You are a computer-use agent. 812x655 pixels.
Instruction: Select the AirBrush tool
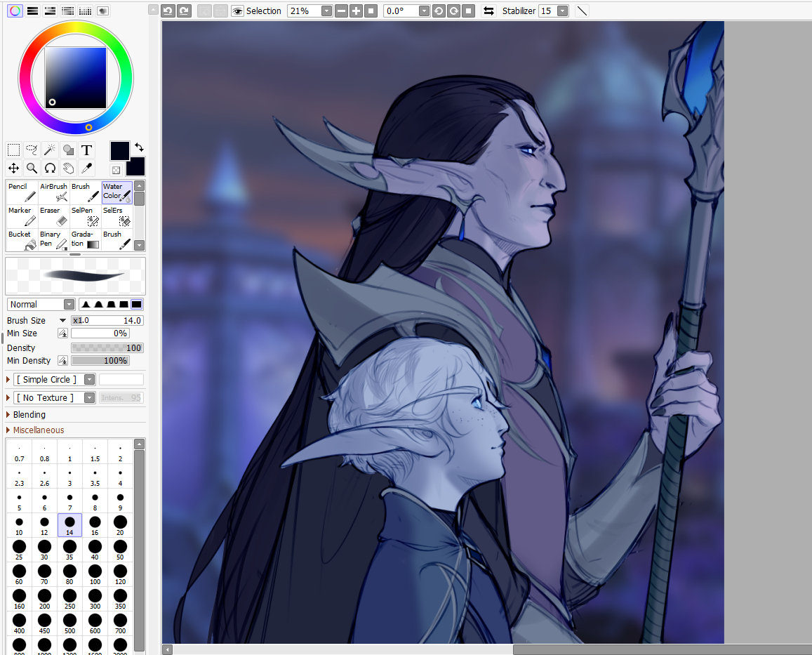point(54,192)
